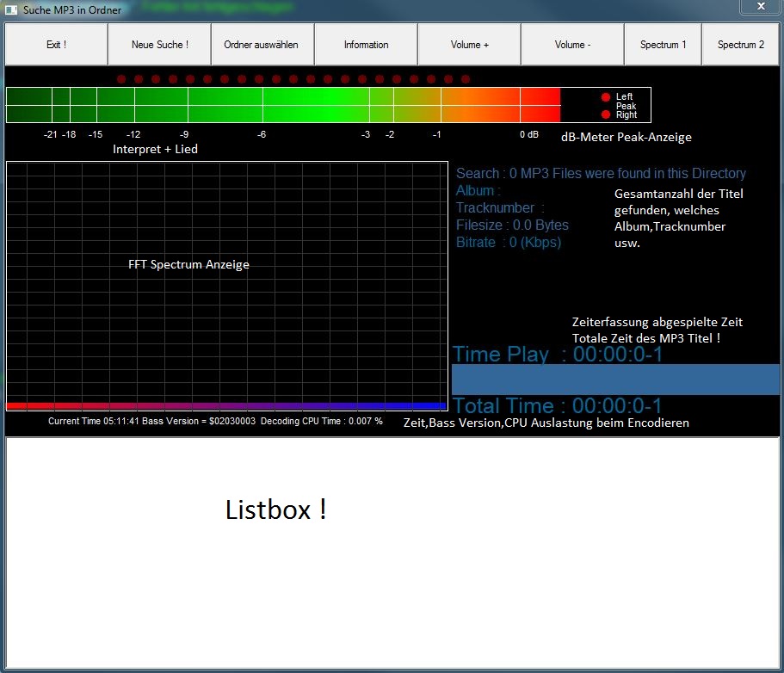Click the blue playback progress bar
784x673 pixels.
tap(615, 380)
